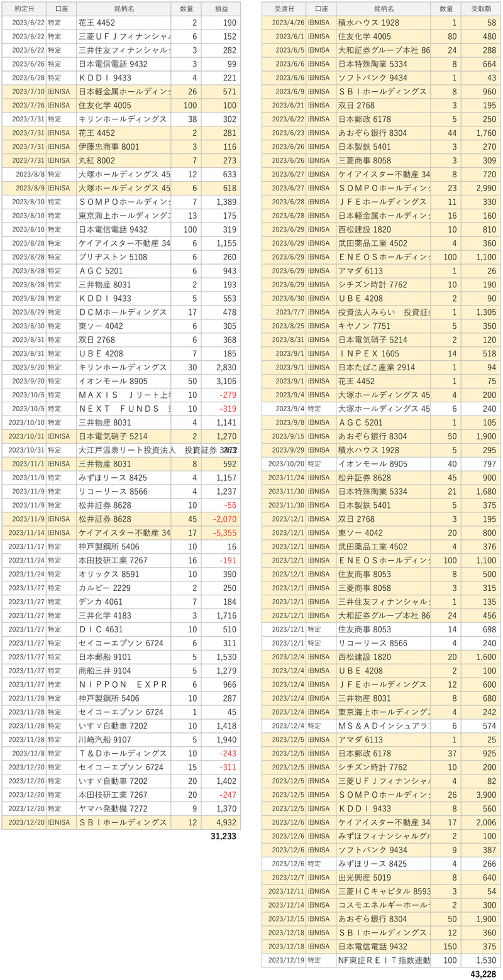The image size is (503, 980).
Task: Select the date 2023/12/19
Action: (287, 961)
